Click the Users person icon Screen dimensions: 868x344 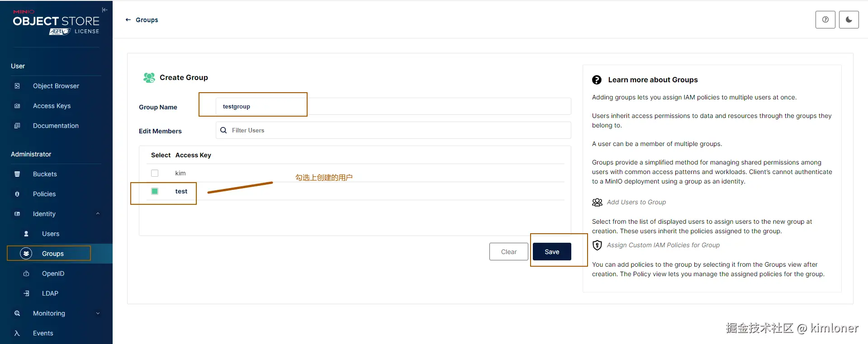26,234
